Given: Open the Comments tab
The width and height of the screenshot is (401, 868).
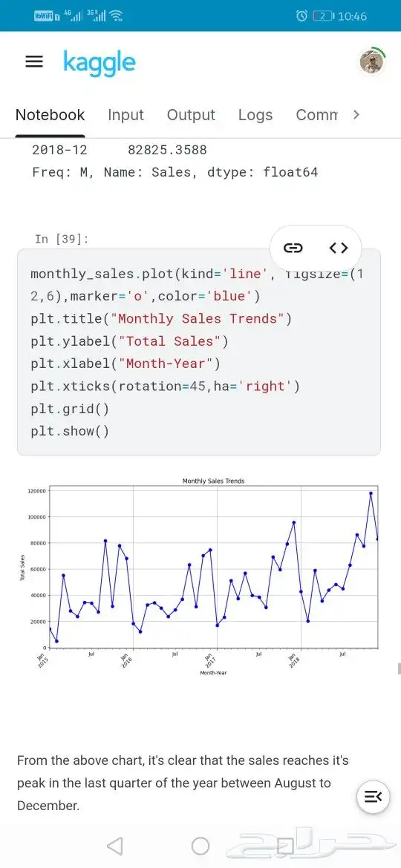Looking at the screenshot, I should (317, 114).
